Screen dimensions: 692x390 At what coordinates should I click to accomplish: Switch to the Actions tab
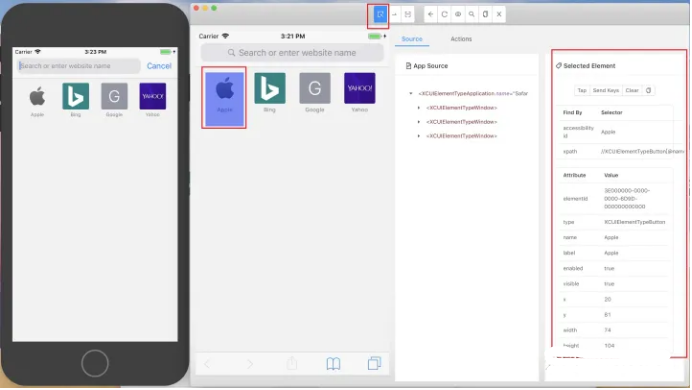[x=461, y=39]
